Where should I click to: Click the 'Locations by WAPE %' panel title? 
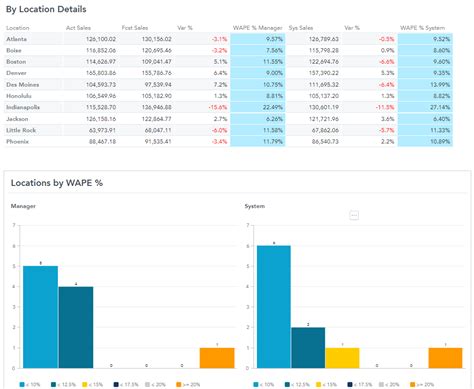tap(57, 183)
